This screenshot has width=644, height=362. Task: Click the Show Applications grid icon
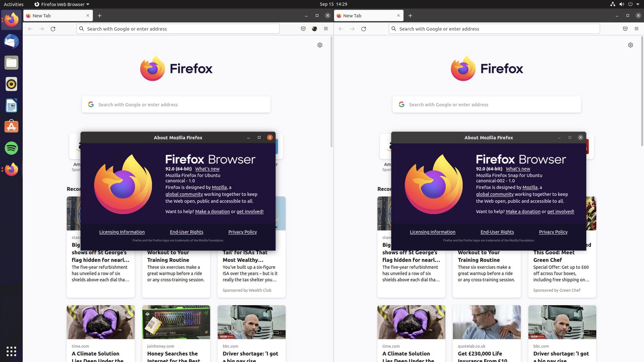11,351
